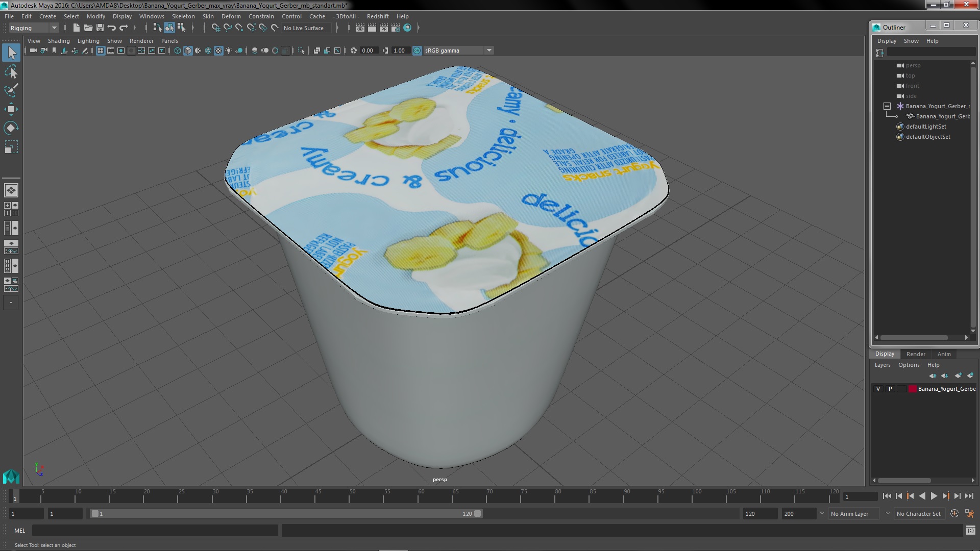Save the scene with floppy icon
This screenshot has height=551, width=980.
tap(100, 28)
